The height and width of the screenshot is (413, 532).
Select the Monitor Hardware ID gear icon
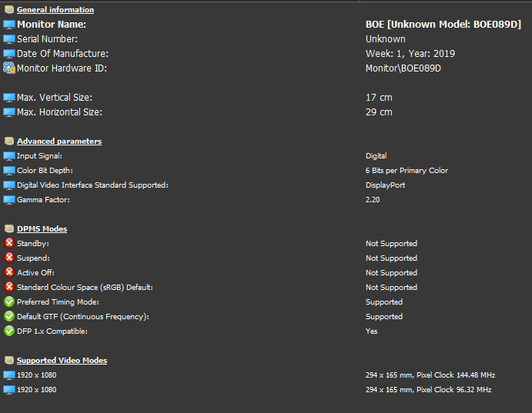[x=9, y=68]
